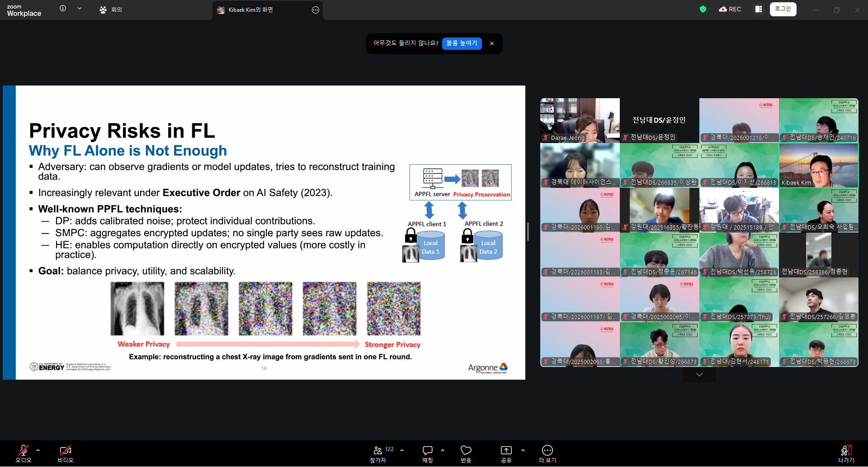The width and height of the screenshot is (868, 467).
Task: Click the share screen icon
Action: [x=506, y=453]
